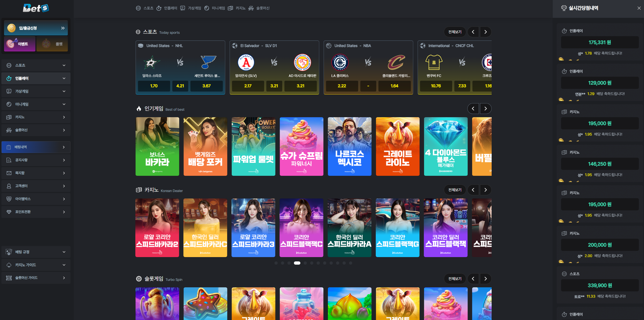
Task: Click 전체보기 in the 스포츠 section
Action: (455, 32)
